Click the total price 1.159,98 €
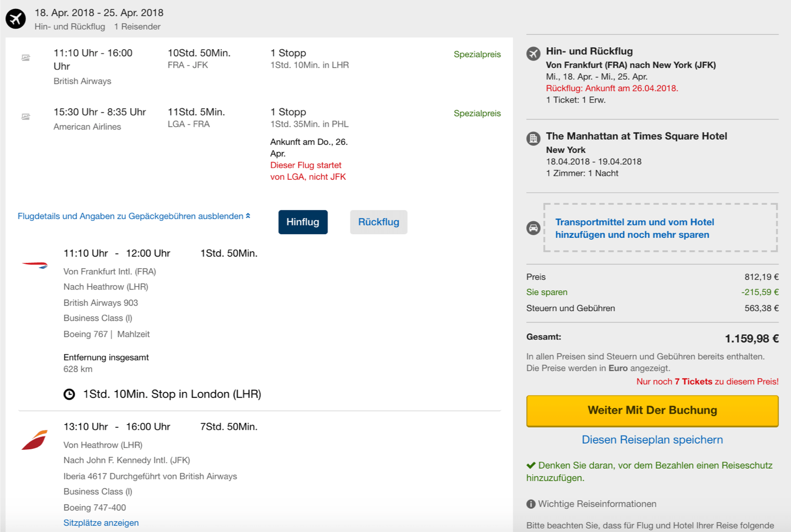The width and height of the screenshot is (791, 532). [x=752, y=339]
